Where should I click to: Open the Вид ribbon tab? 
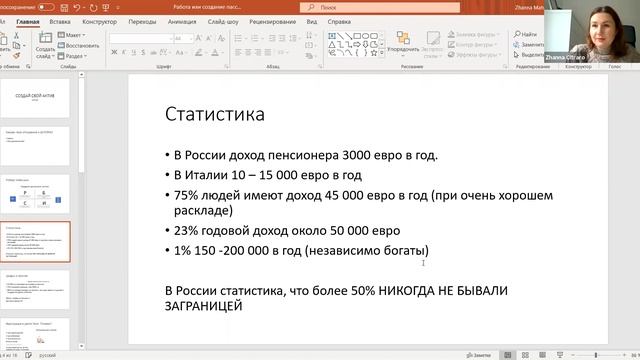(x=312, y=22)
